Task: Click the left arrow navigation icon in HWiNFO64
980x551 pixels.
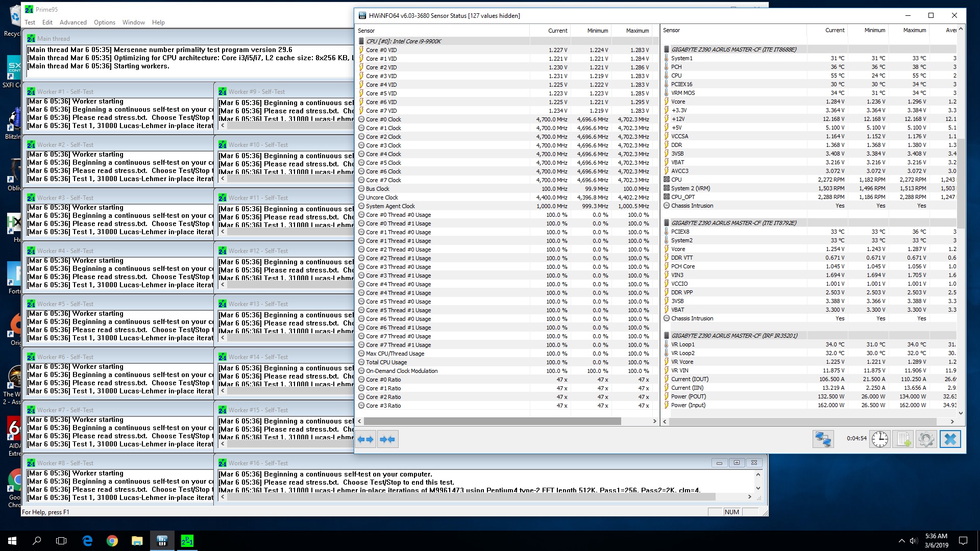Action: coord(366,439)
